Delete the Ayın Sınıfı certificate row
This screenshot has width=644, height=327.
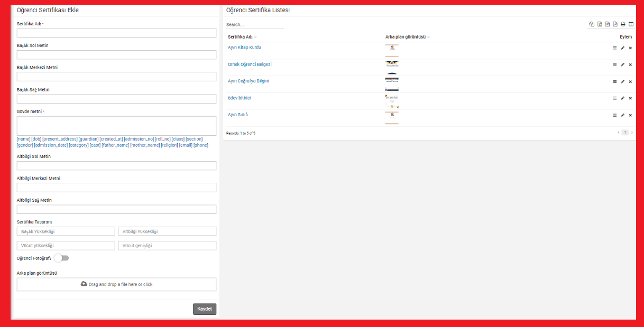coord(630,115)
